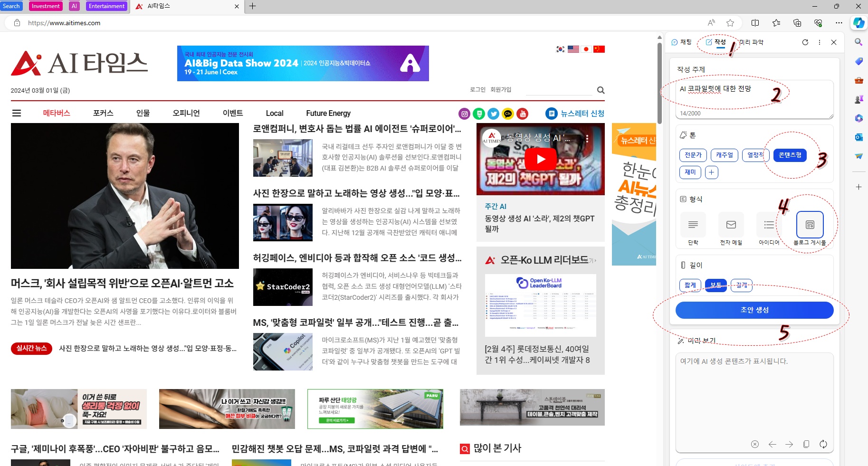Open Copilot sidebar icon in top right

pos(858,23)
